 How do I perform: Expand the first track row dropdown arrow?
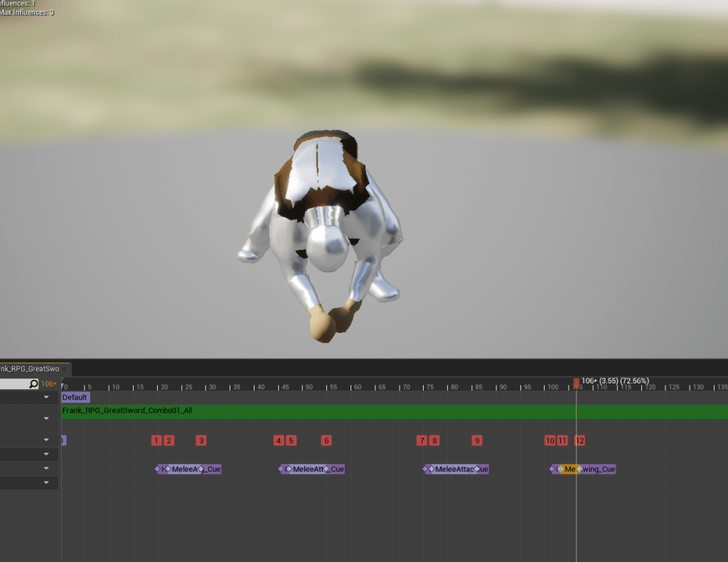click(46, 398)
